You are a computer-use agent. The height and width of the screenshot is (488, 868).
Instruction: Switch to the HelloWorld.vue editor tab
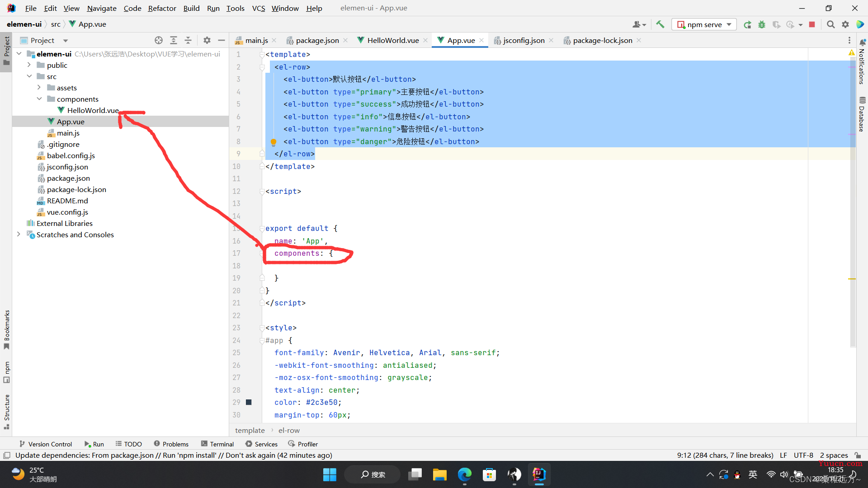tap(393, 40)
